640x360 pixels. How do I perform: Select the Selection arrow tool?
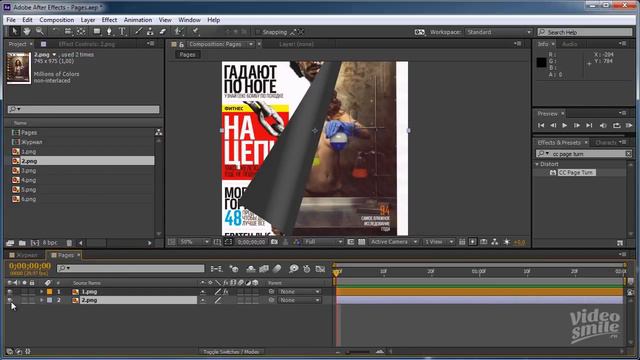tap(14, 31)
